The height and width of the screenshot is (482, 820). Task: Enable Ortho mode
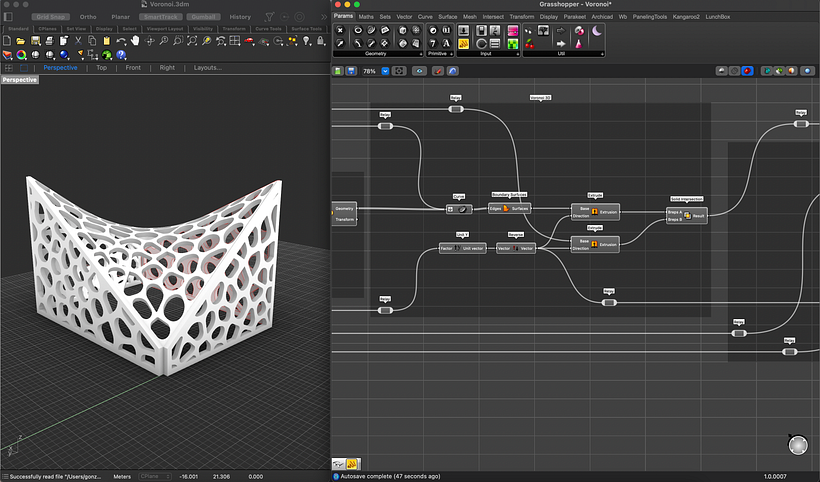pyautogui.click(x=88, y=17)
